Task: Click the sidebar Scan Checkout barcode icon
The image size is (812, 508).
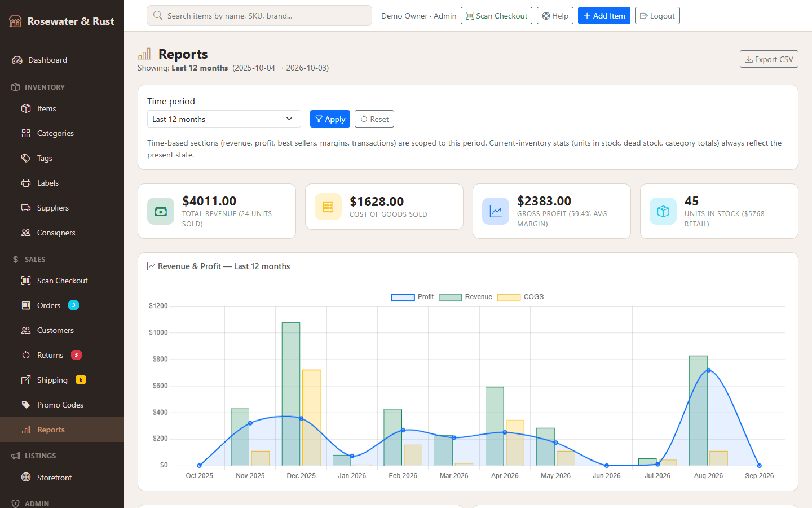Action: [x=26, y=281]
